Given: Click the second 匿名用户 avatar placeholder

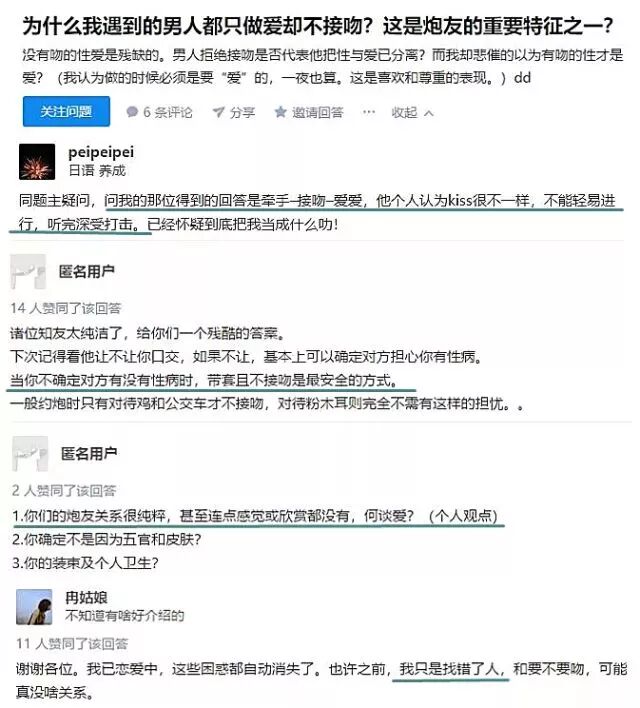Looking at the screenshot, I should pos(30,453).
